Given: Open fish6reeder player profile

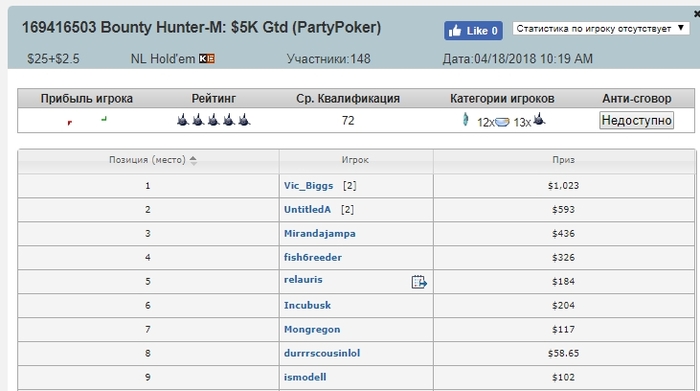Looking at the screenshot, I should point(312,258).
